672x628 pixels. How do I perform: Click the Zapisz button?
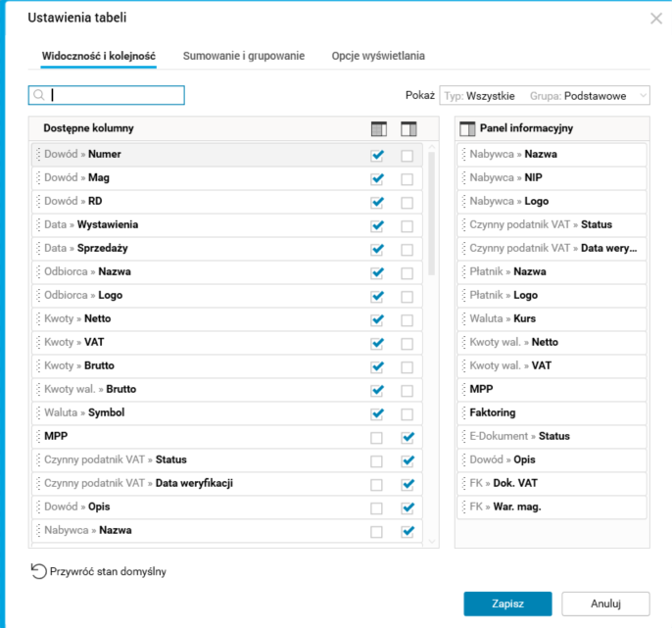click(x=507, y=604)
